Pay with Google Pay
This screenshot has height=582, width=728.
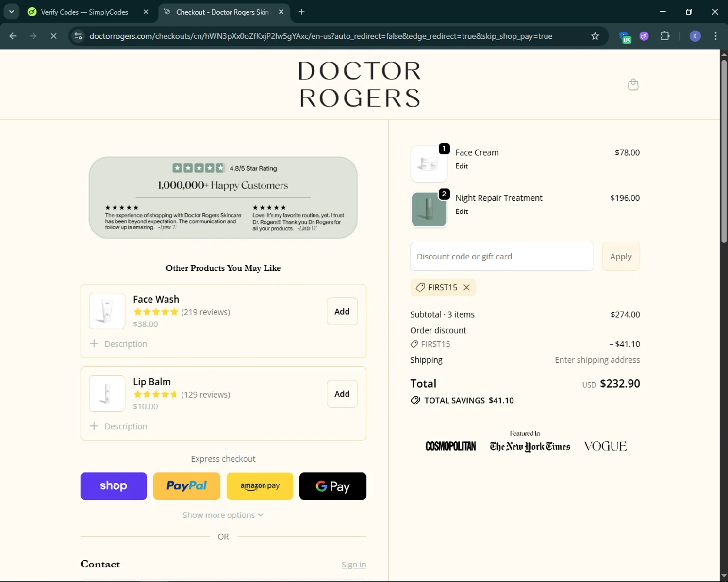[333, 486]
